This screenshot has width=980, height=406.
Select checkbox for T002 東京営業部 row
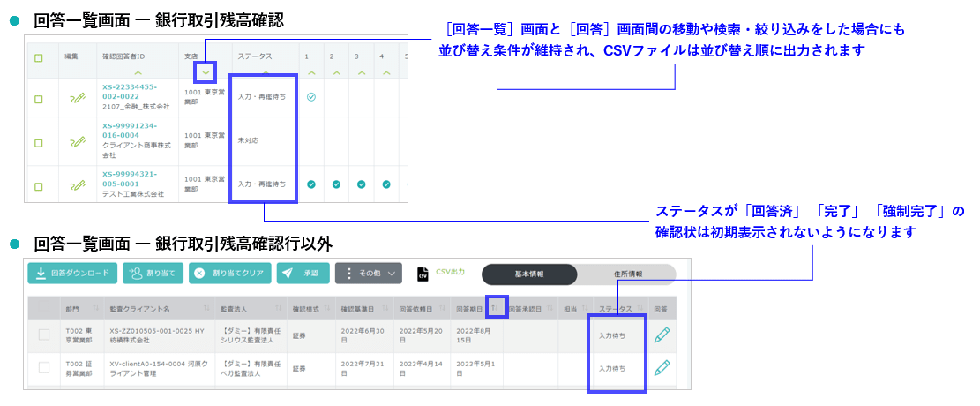44,335
